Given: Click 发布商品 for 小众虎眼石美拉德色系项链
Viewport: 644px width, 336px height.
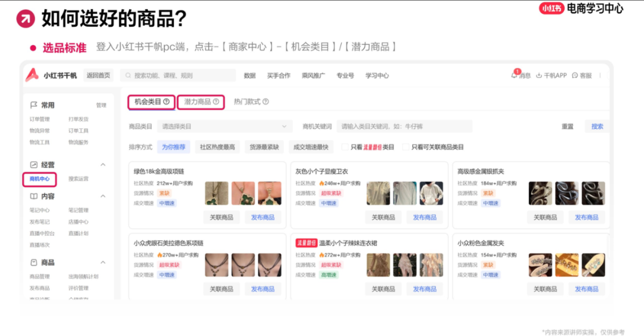Looking at the screenshot, I should 262,289.
